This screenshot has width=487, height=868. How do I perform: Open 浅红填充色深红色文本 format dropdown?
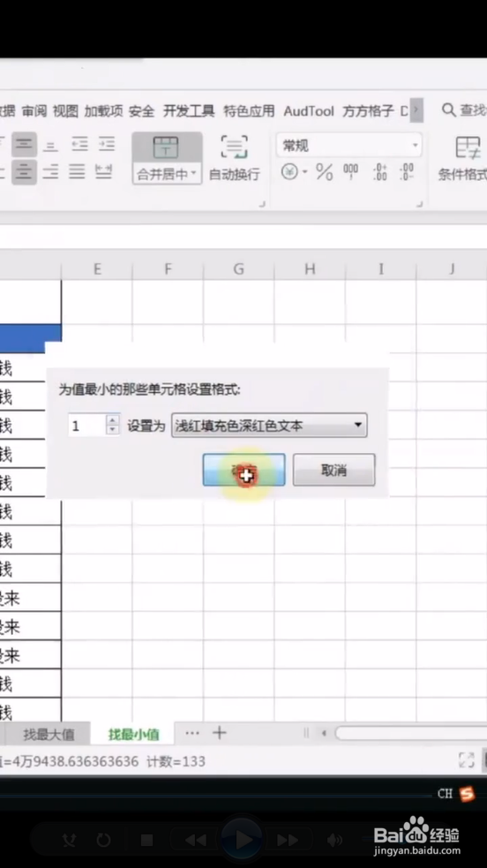tap(269, 425)
